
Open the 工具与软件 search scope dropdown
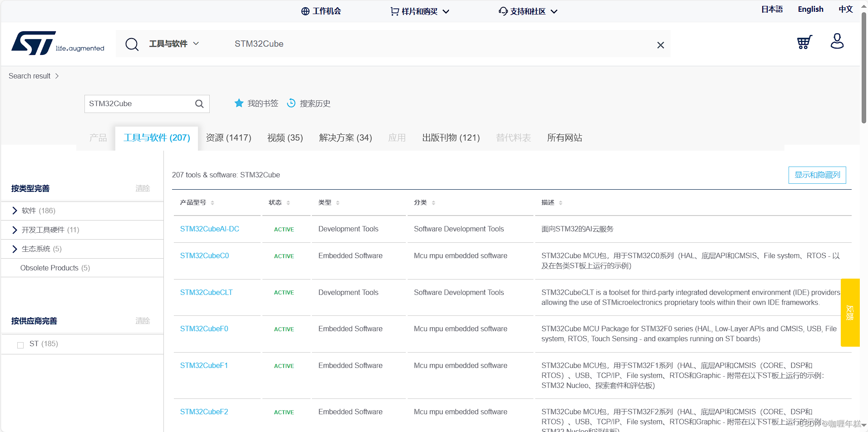point(174,44)
